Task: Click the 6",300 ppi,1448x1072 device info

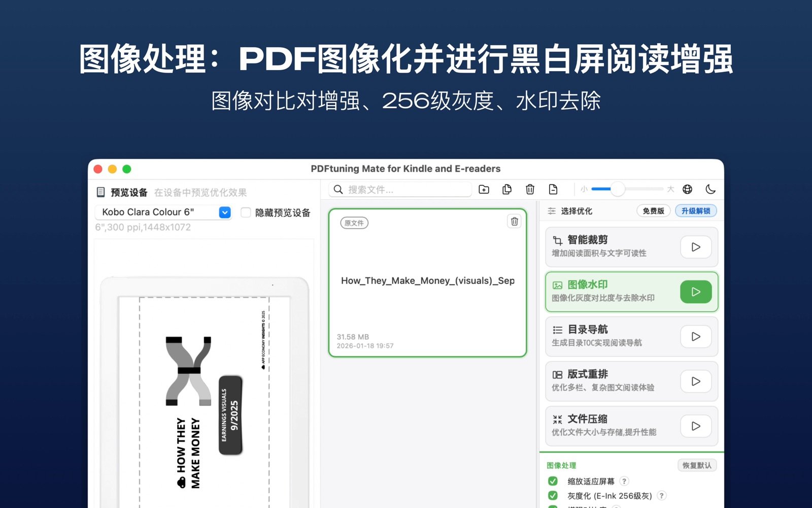Action: [143, 227]
